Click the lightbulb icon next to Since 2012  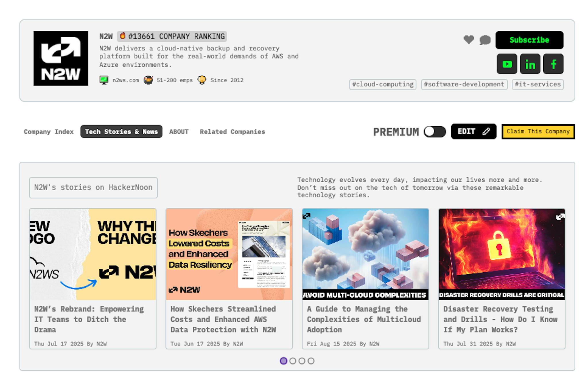point(202,80)
